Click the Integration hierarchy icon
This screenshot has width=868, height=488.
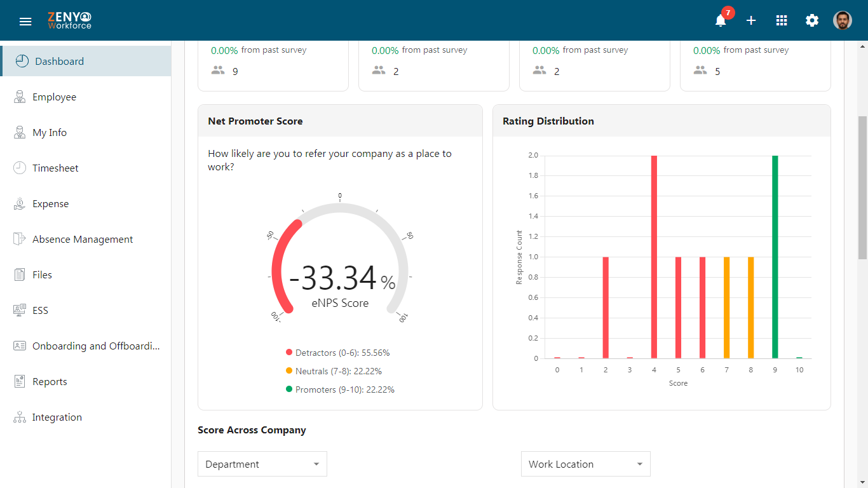tap(20, 417)
